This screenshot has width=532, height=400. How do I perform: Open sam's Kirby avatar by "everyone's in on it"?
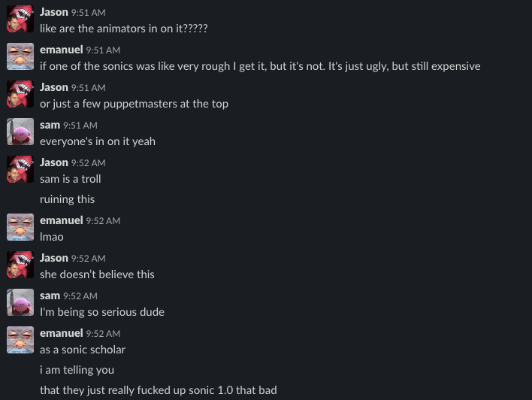[20, 132]
